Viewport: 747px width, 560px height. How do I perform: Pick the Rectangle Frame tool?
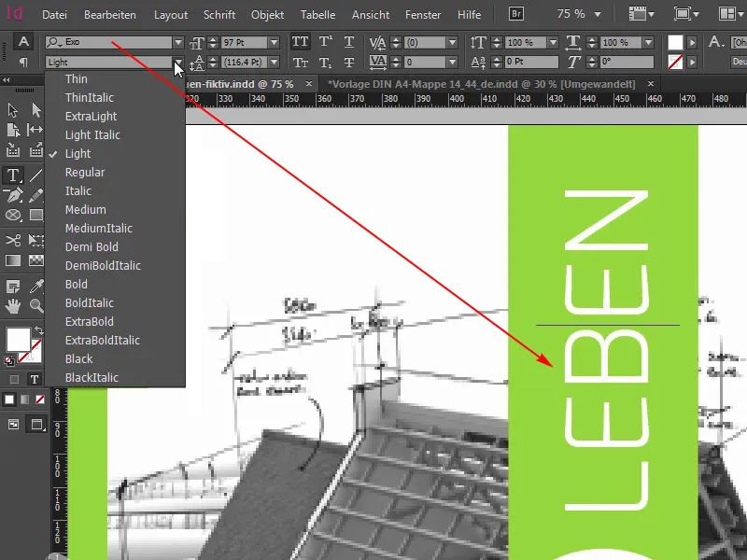click(13, 216)
